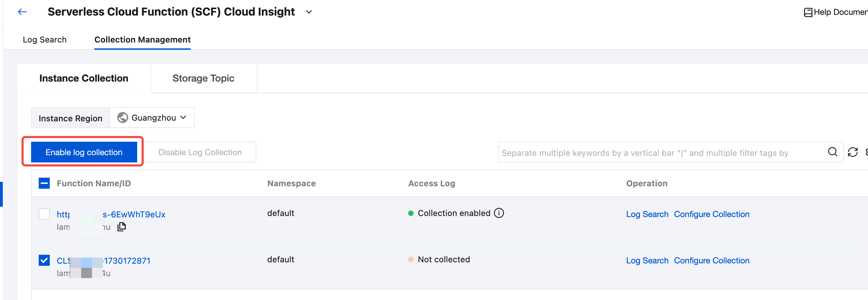Image resolution: width=868 pixels, height=300 pixels.
Task: Open the Help Documentation icon
Action: click(x=808, y=12)
